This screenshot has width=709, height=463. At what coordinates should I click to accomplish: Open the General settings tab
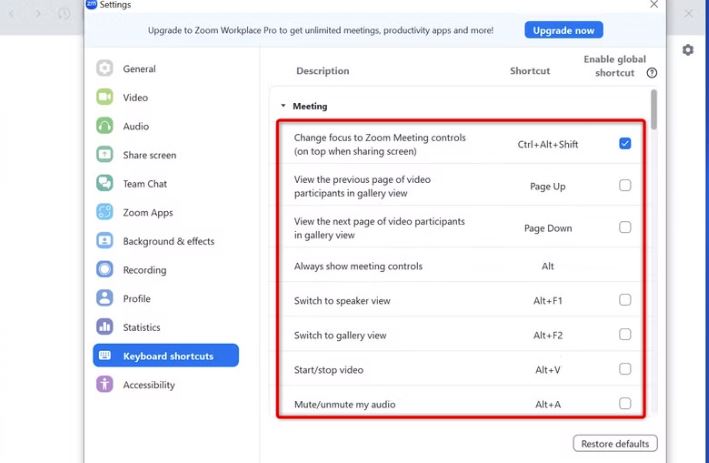pyautogui.click(x=166, y=68)
